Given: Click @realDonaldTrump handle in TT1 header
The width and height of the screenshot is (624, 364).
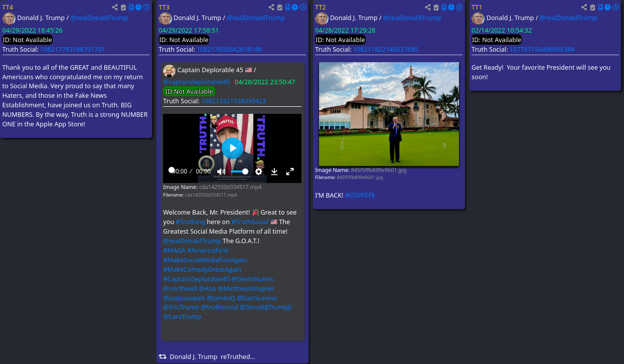Looking at the screenshot, I should pyautogui.click(x=568, y=18).
